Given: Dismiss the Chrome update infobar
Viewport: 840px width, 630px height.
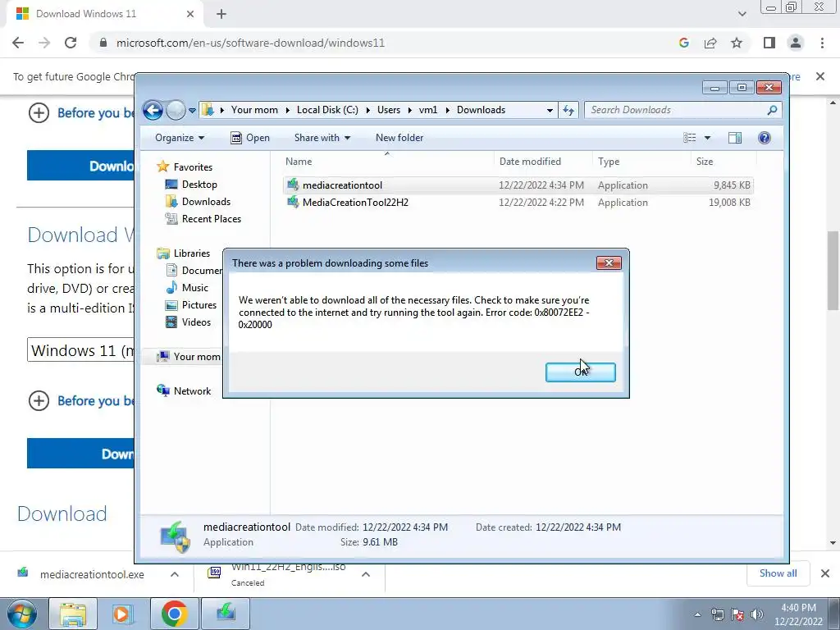Looking at the screenshot, I should point(820,76).
